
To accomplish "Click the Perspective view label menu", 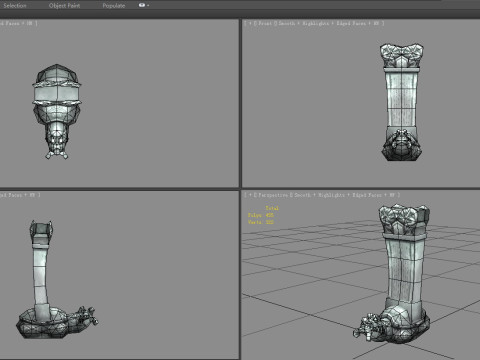I will 272,195.
